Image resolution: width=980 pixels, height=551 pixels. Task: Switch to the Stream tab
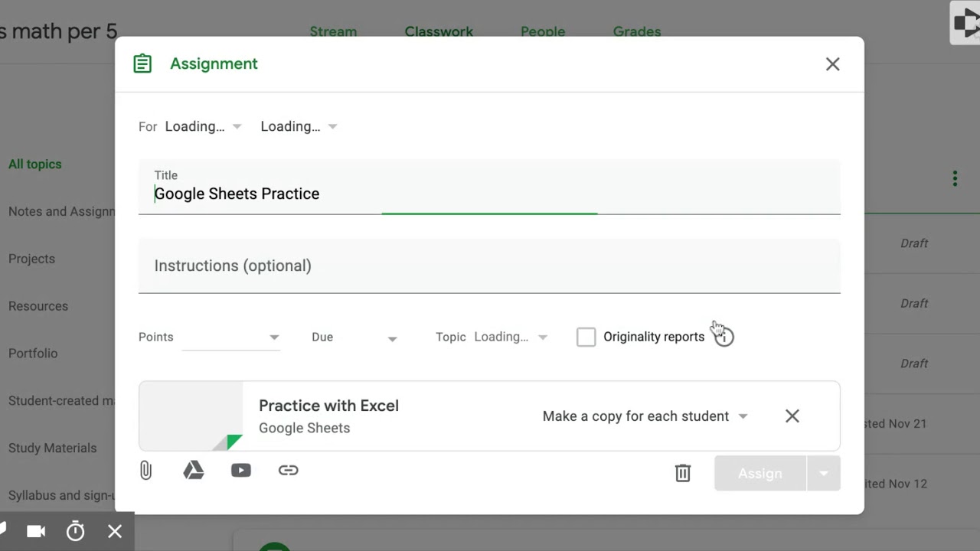[333, 31]
